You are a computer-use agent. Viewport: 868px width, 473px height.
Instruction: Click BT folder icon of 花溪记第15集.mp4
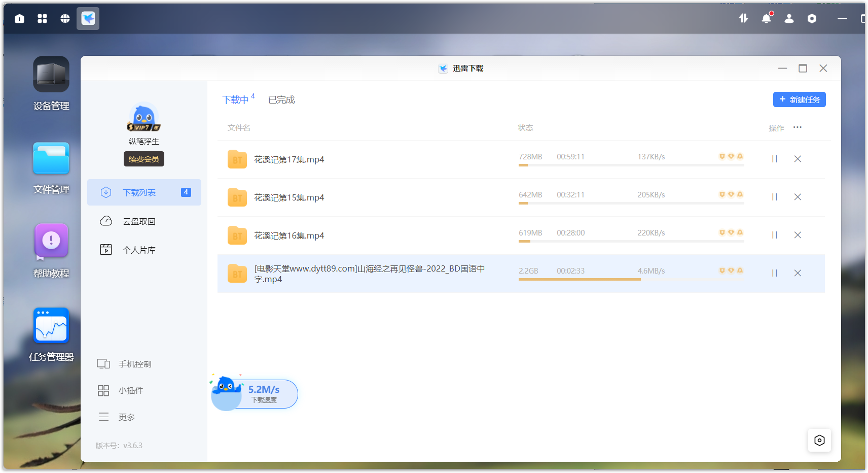(x=237, y=197)
